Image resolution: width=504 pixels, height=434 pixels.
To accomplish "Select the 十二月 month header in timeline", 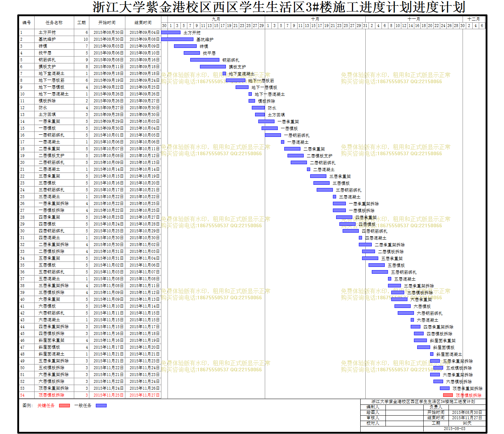I will tap(474, 19).
